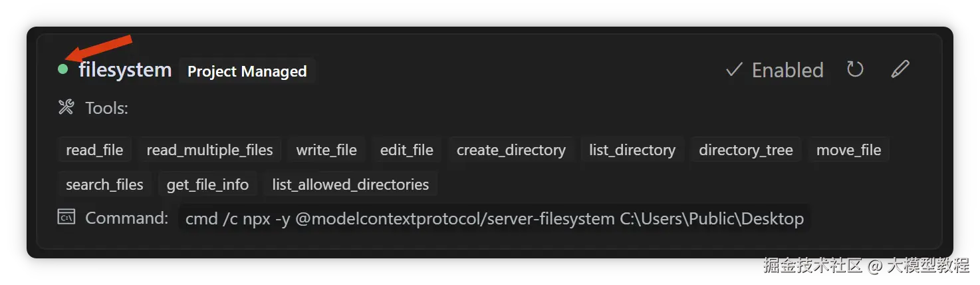
Task: Select the directory_tree tool chip
Action: [745, 150]
